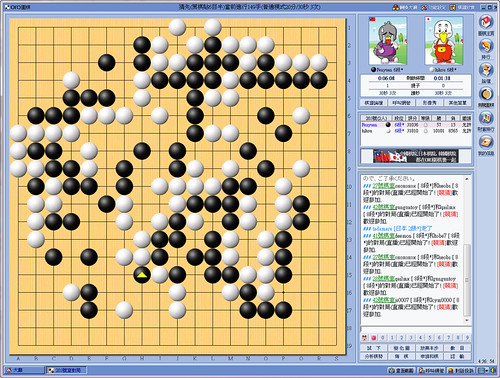Open the house icon in right sidebar
The height and width of the screenshot is (378, 500).
[486, 22]
